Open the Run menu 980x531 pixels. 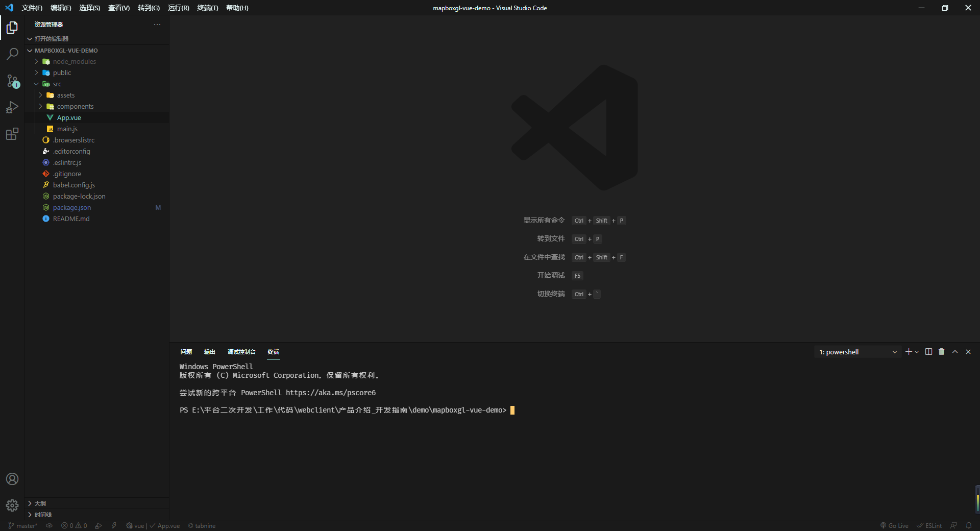(178, 8)
